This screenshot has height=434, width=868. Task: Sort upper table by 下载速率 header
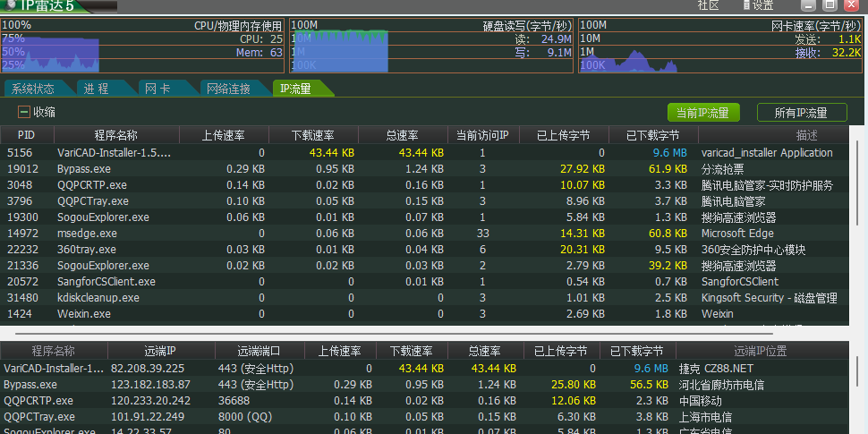click(x=313, y=135)
